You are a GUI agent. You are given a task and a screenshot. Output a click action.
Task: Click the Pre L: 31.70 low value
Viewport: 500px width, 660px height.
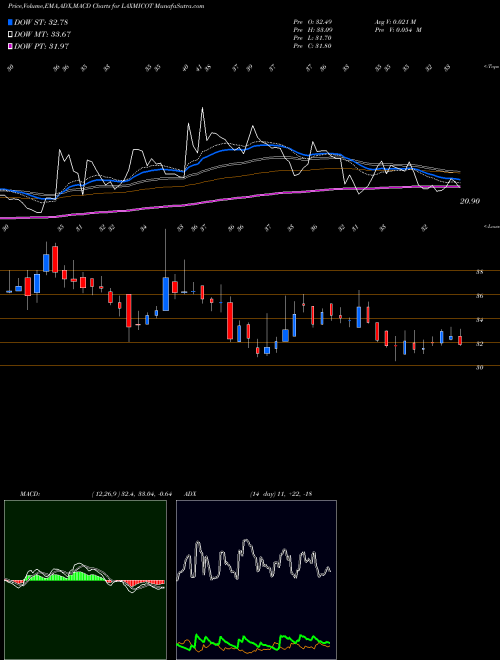(313, 38)
